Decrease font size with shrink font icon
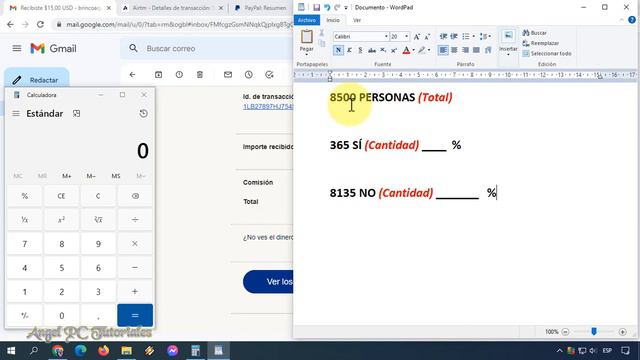640x360 pixels. click(x=427, y=37)
